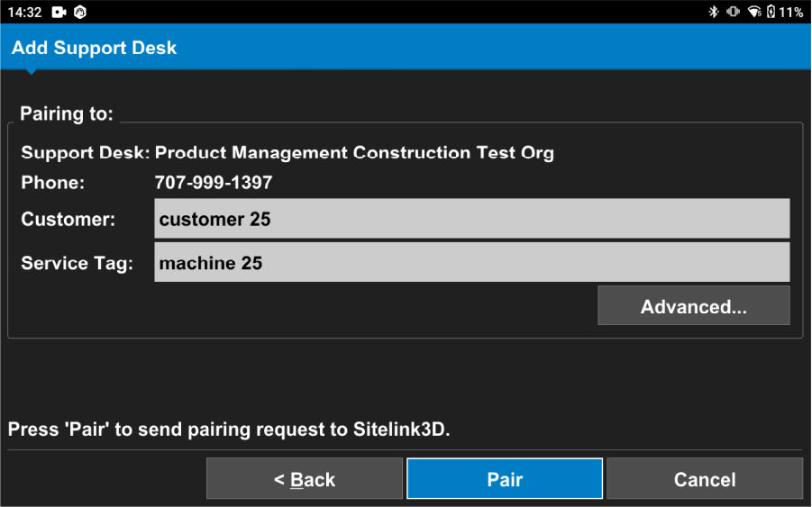Click the Add Support Desk title

pyautogui.click(x=94, y=48)
